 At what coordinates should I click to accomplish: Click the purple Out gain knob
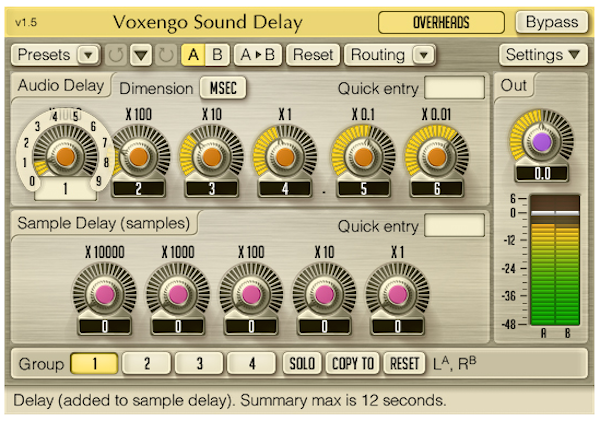(x=541, y=142)
